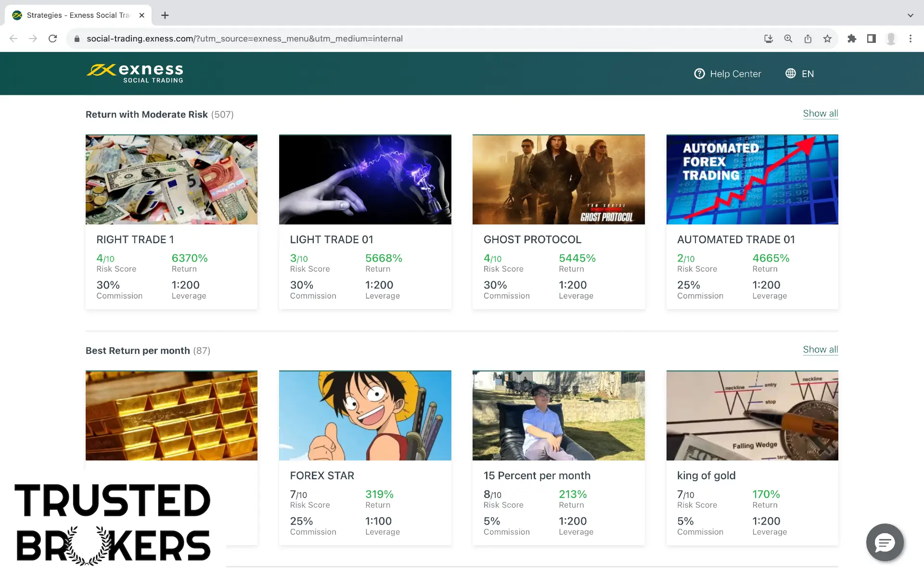The image size is (924, 578).
Task: Open the Chrome three-dot menu
Action: click(911, 39)
